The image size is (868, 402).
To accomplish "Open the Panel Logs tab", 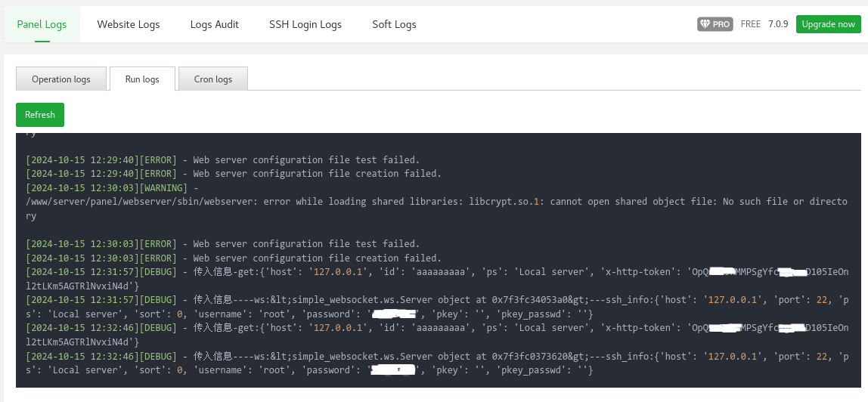I will pyautogui.click(x=42, y=24).
